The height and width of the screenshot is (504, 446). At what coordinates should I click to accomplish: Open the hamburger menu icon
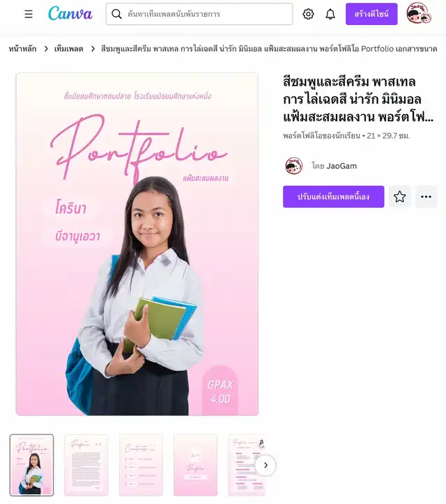coord(29,14)
